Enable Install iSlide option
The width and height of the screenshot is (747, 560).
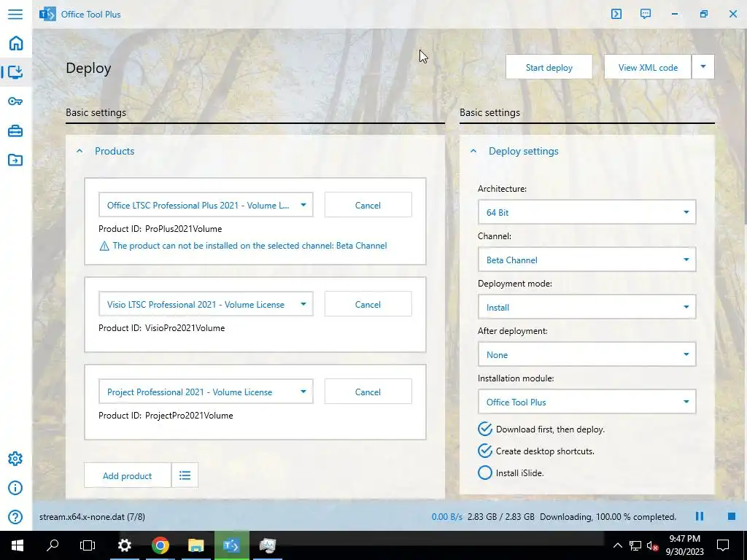coord(485,472)
